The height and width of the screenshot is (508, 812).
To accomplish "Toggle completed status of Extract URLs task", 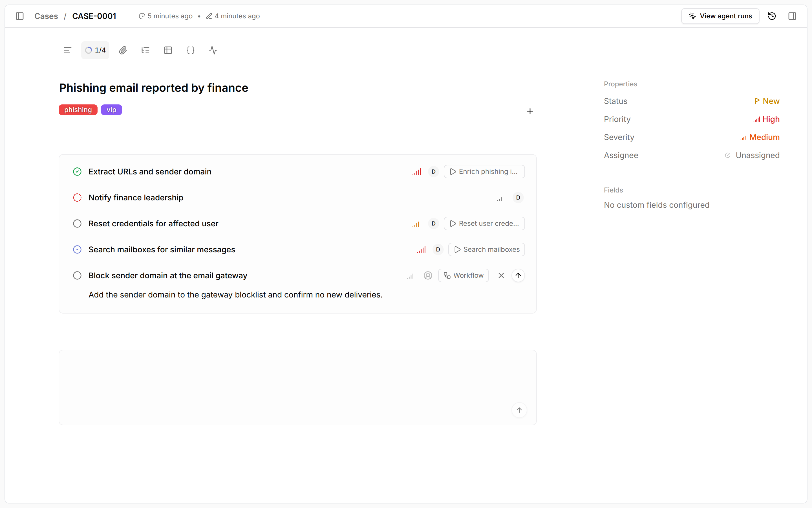I will pos(77,172).
